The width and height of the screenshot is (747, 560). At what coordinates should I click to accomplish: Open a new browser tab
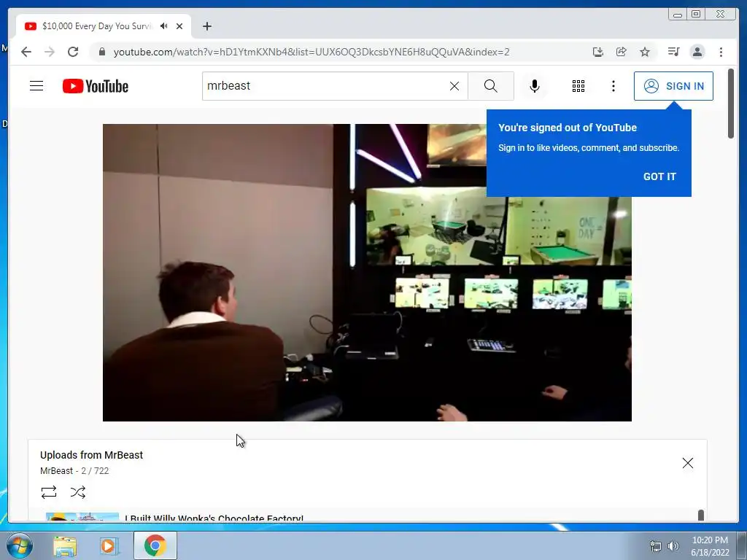pos(206,26)
